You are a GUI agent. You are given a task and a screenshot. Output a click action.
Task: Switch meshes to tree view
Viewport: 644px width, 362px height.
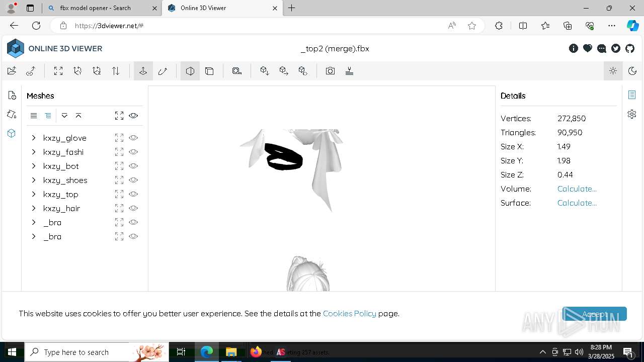[48, 116]
